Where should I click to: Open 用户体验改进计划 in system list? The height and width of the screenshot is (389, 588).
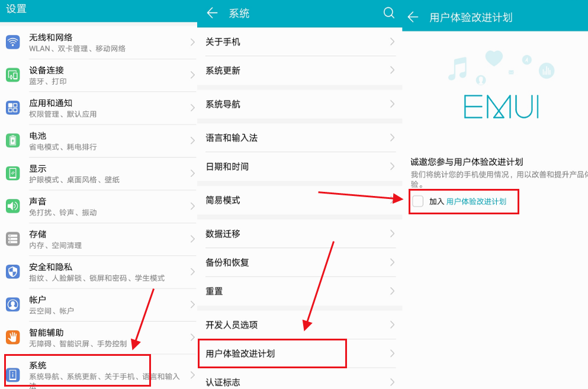pyautogui.click(x=300, y=353)
